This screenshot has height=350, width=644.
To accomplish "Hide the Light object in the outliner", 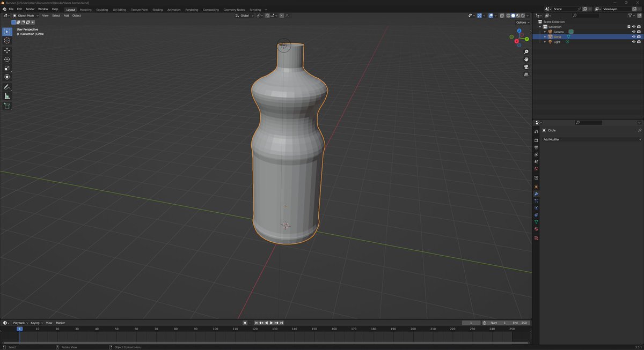I will click(633, 41).
